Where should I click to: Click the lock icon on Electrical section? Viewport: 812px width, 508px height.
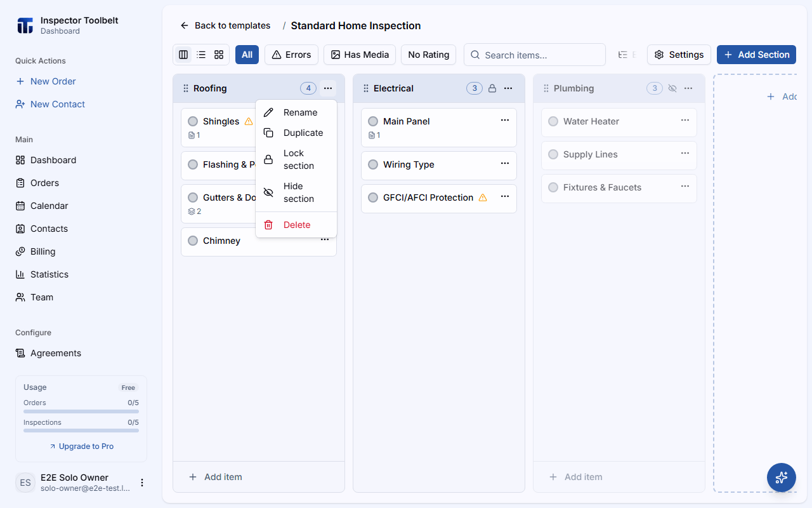tap(492, 88)
